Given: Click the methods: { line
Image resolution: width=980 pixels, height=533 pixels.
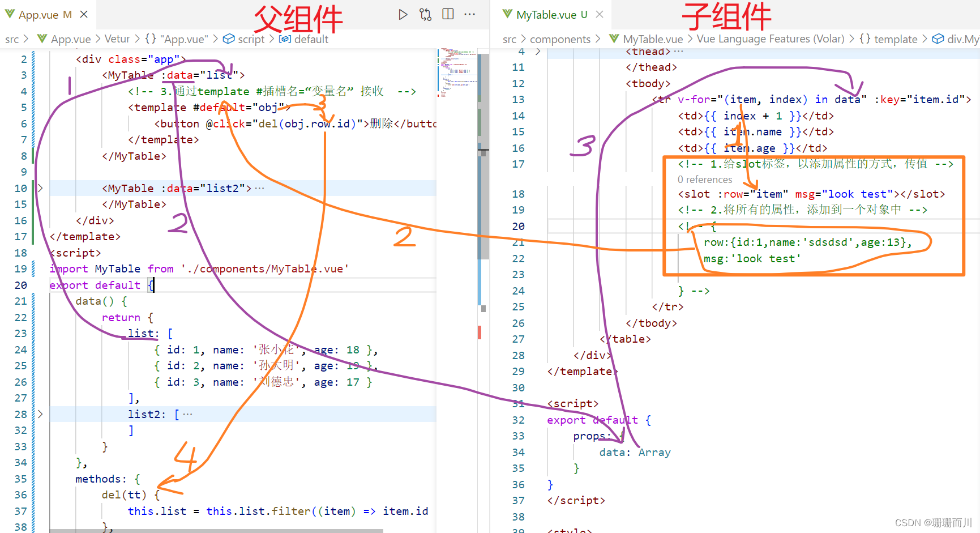Looking at the screenshot, I should click(108, 479).
